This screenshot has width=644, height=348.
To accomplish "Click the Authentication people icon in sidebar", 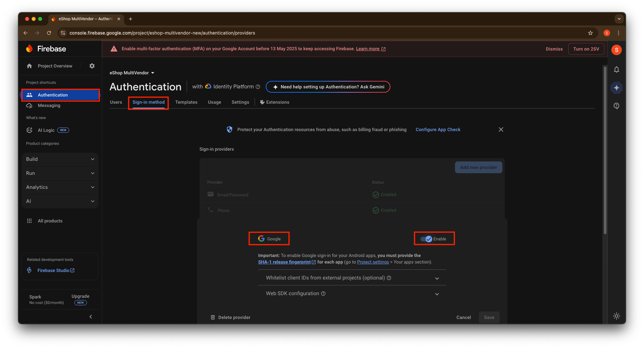I will (29, 95).
